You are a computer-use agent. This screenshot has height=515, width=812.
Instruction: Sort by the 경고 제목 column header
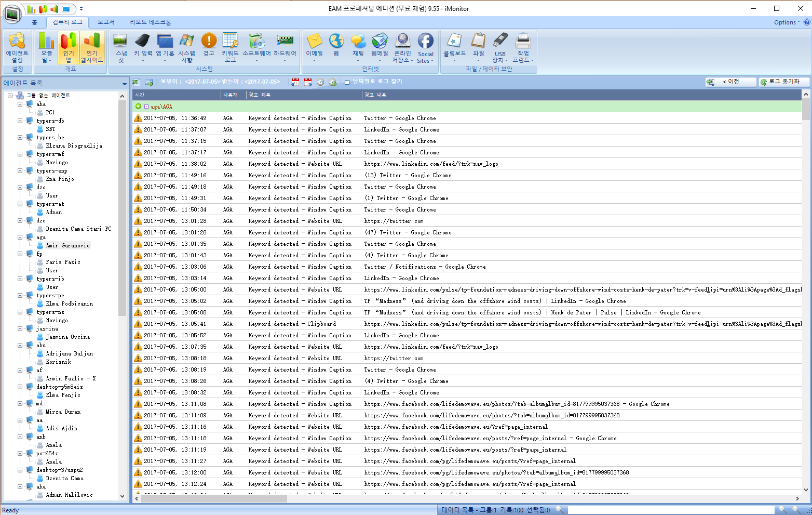point(304,95)
